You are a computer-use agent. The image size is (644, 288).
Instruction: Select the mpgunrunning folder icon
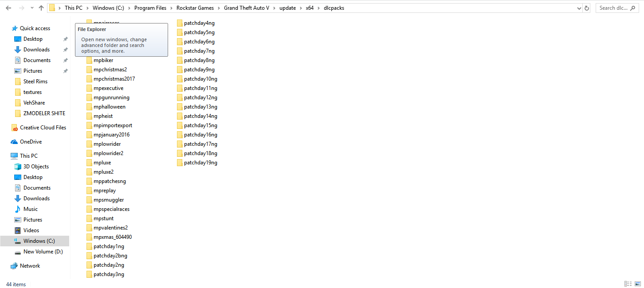pos(89,97)
